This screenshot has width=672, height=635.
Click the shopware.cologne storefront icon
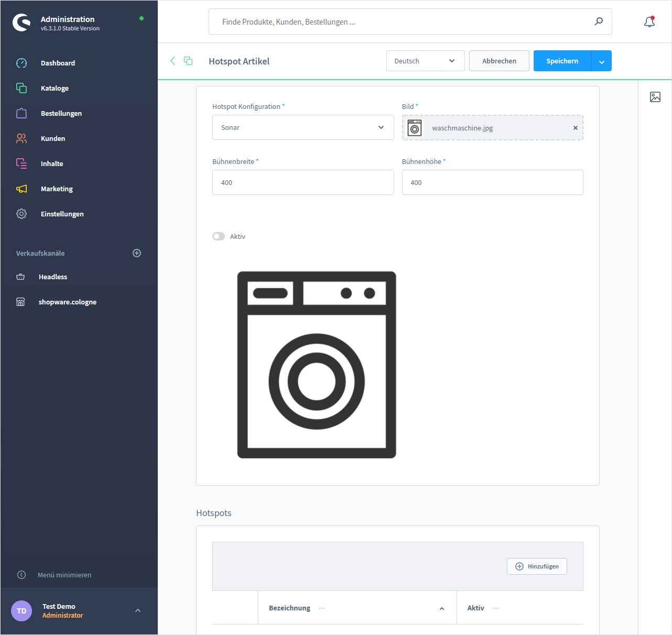20,302
